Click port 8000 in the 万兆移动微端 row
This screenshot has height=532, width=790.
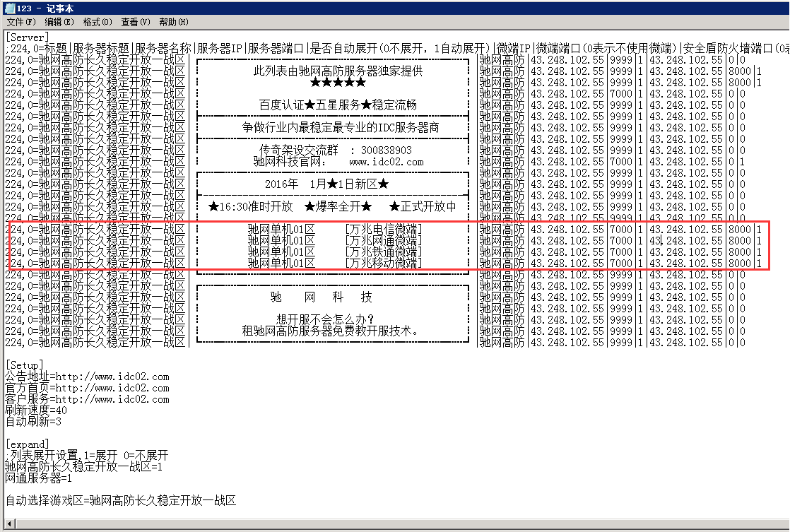coord(740,263)
